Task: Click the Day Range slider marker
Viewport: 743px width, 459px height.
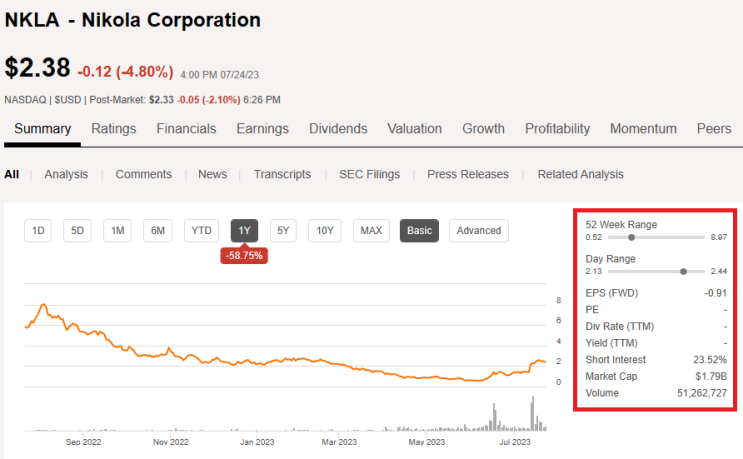Action: point(683,271)
